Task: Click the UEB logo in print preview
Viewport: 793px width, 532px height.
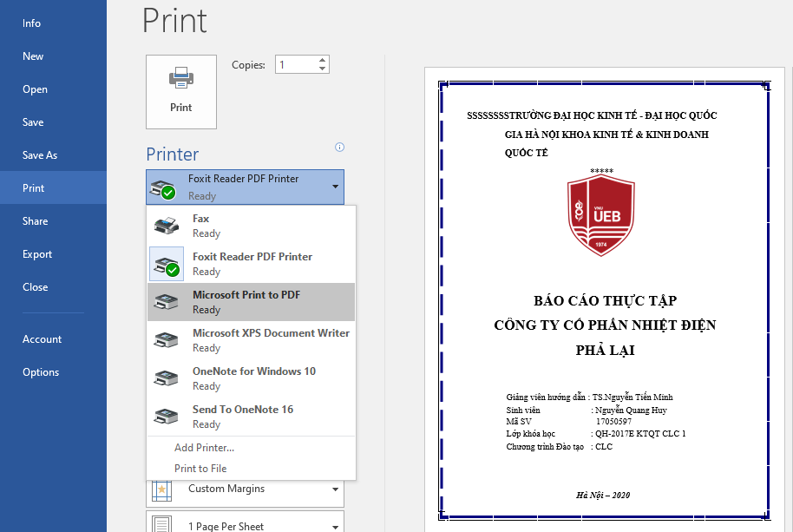Action: pyautogui.click(x=600, y=215)
